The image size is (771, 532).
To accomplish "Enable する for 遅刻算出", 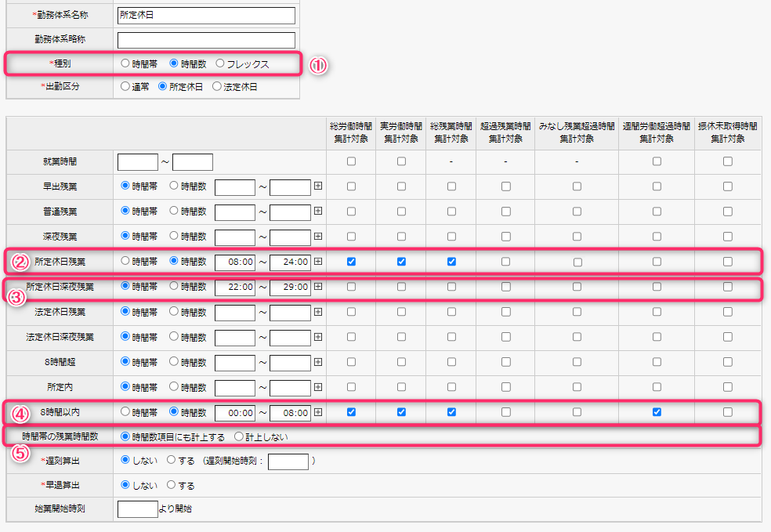I will click(x=172, y=461).
